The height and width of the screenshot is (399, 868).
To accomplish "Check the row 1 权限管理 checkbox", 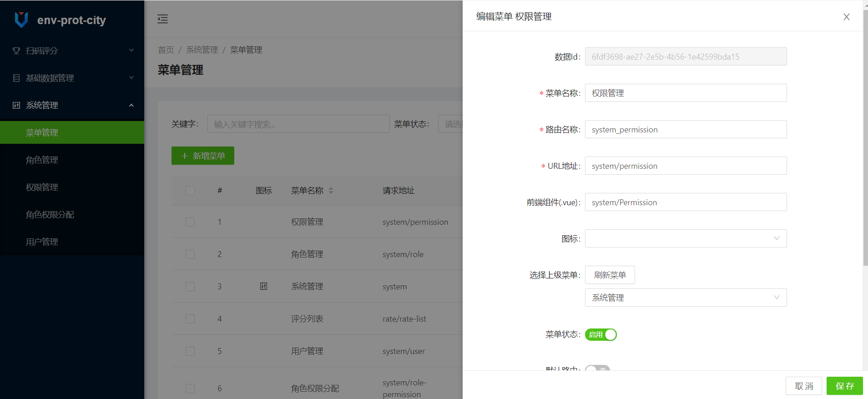I will tap(190, 222).
